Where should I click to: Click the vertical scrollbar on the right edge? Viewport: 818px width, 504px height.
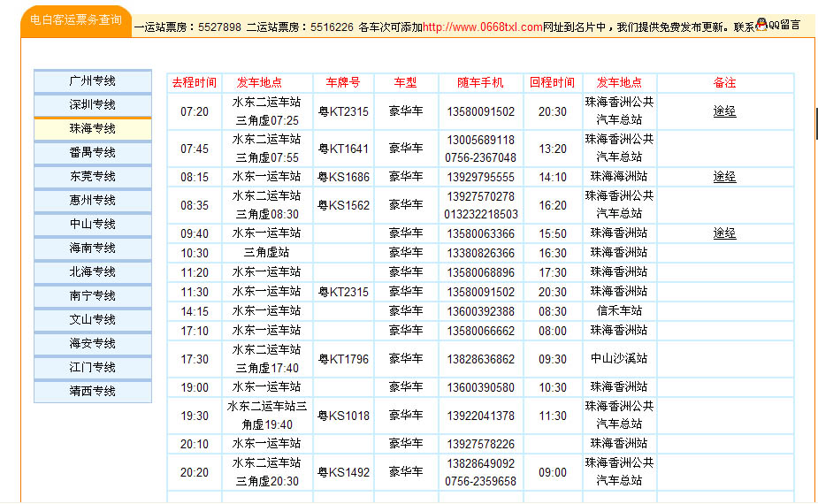tap(815, 124)
